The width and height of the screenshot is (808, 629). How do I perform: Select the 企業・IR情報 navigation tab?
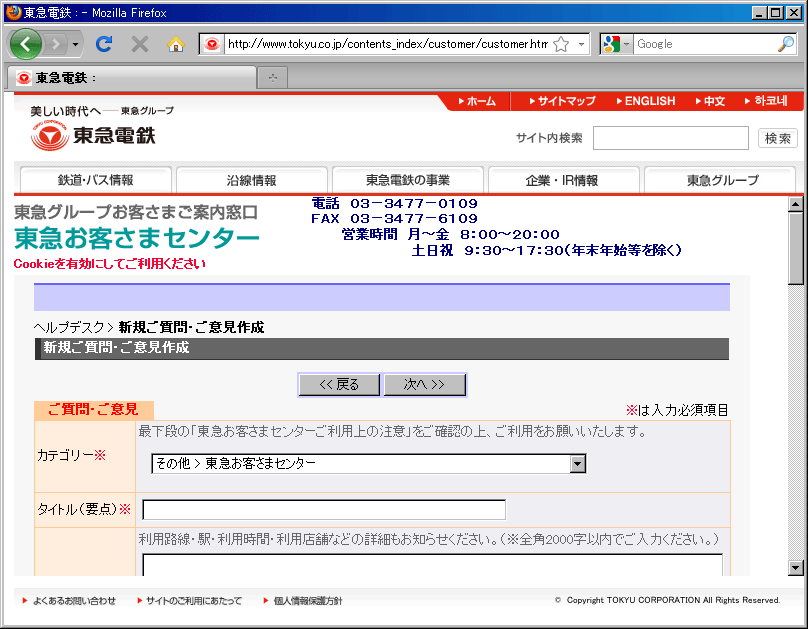click(x=562, y=180)
